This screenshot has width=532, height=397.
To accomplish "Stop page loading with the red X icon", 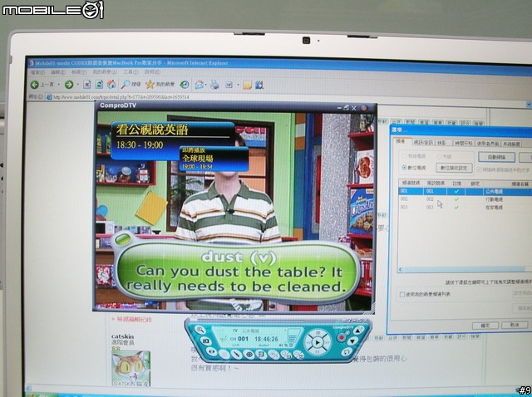I will point(86,85).
